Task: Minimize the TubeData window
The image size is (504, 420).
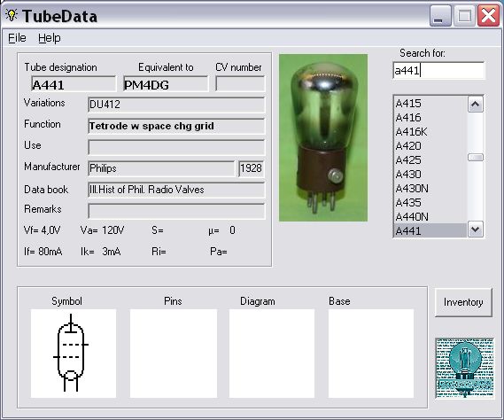Action: (x=440, y=15)
